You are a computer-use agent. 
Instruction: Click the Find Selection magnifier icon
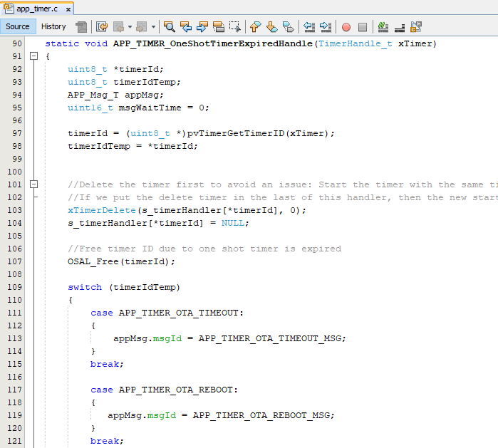[x=170, y=27]
